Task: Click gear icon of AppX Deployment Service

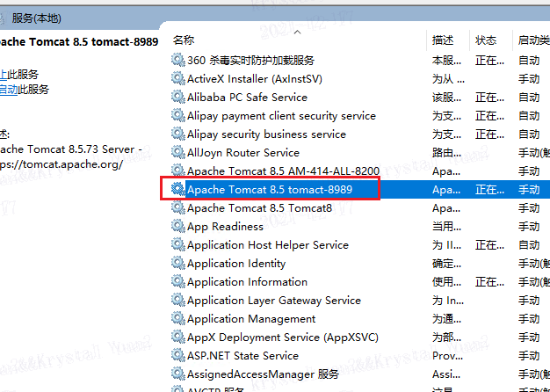Action: (178, 337)
